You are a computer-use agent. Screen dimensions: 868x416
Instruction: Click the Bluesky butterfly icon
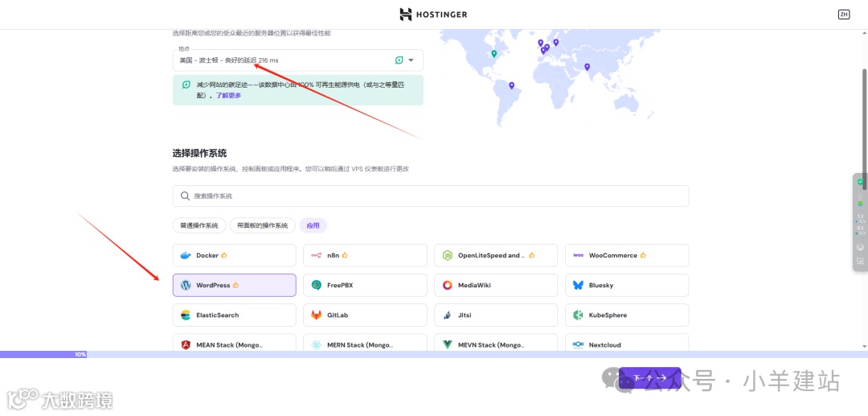578,286
